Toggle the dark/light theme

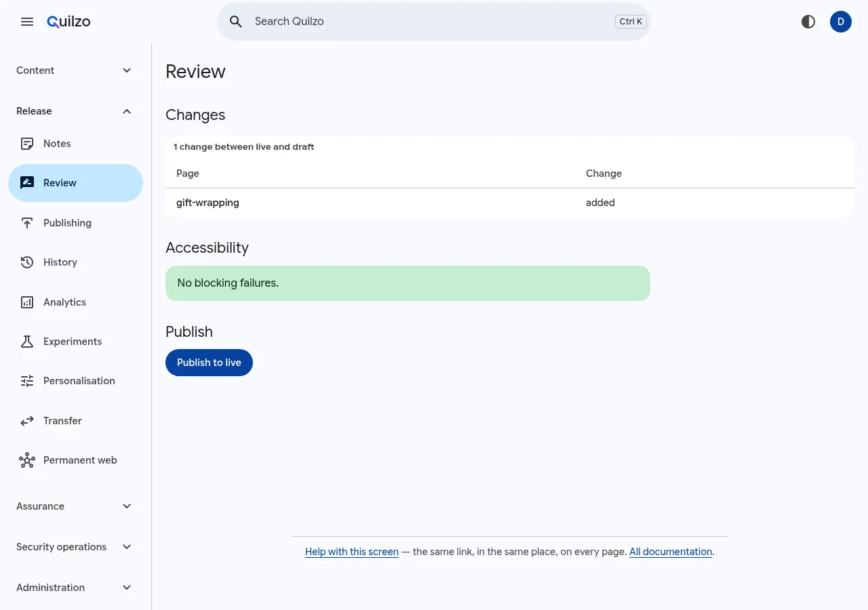coord(808,22)
